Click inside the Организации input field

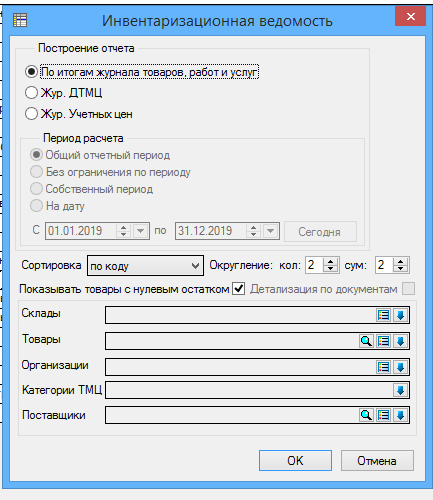[x=241, y=367]
